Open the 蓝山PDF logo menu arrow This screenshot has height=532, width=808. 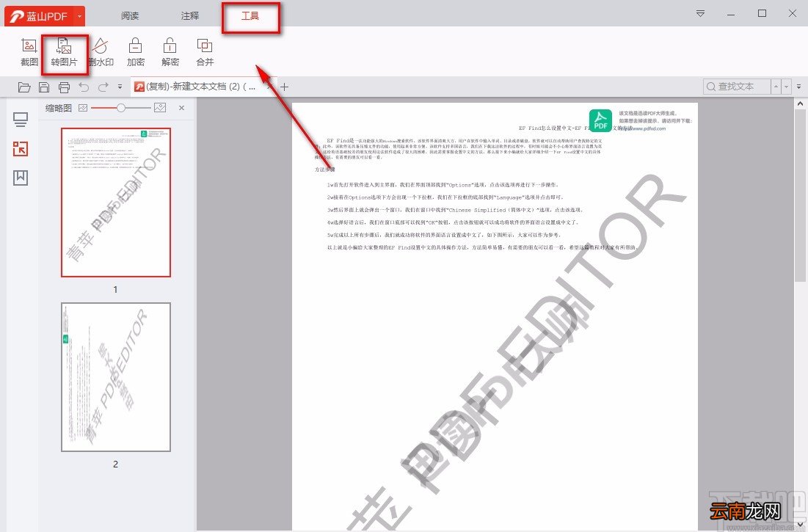(79, 16)
